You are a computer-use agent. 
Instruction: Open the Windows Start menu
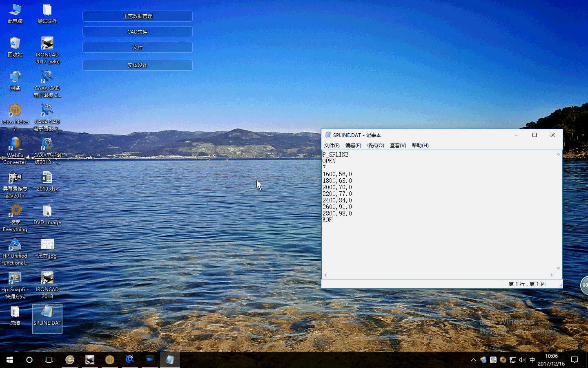[x=10, y=360]
